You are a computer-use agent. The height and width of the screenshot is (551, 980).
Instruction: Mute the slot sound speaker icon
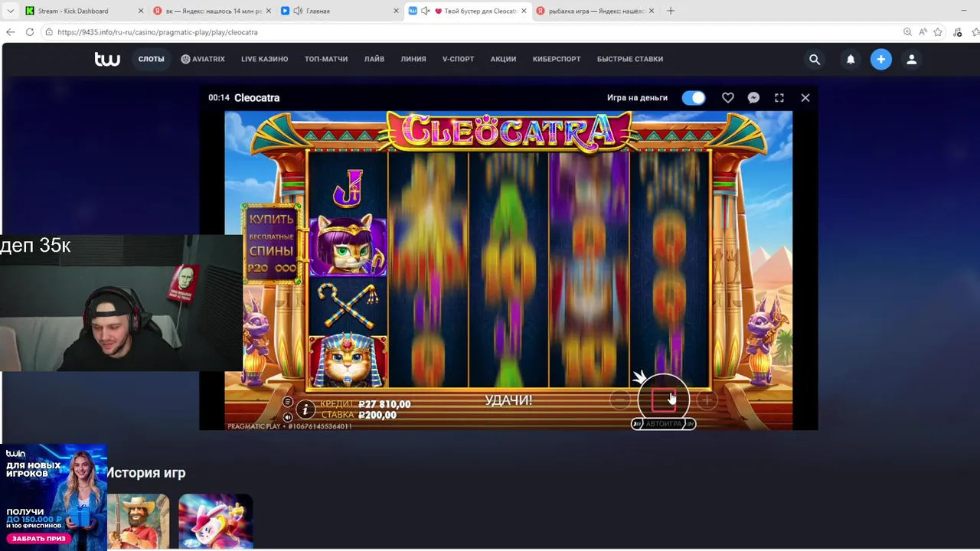pos(288,417)
